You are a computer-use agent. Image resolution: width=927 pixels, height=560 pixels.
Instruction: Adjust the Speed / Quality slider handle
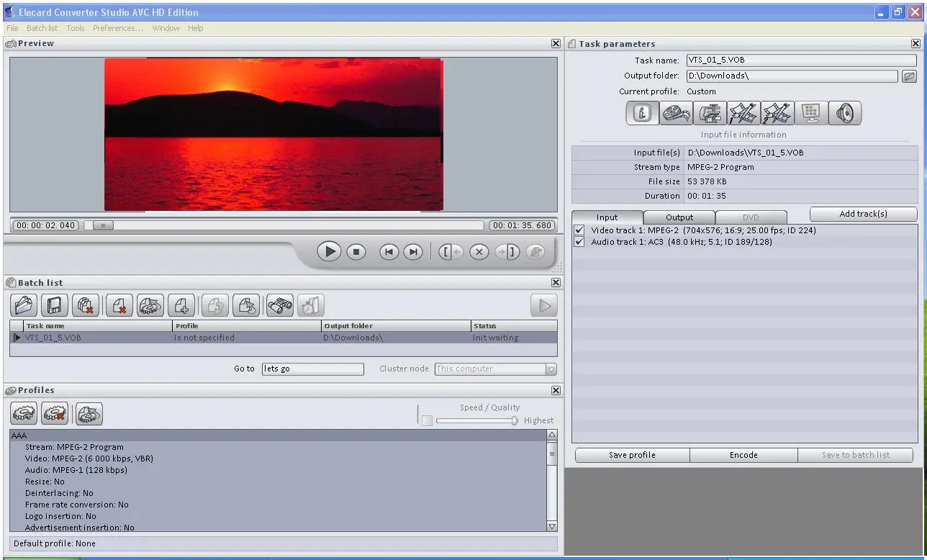[515, 420]
